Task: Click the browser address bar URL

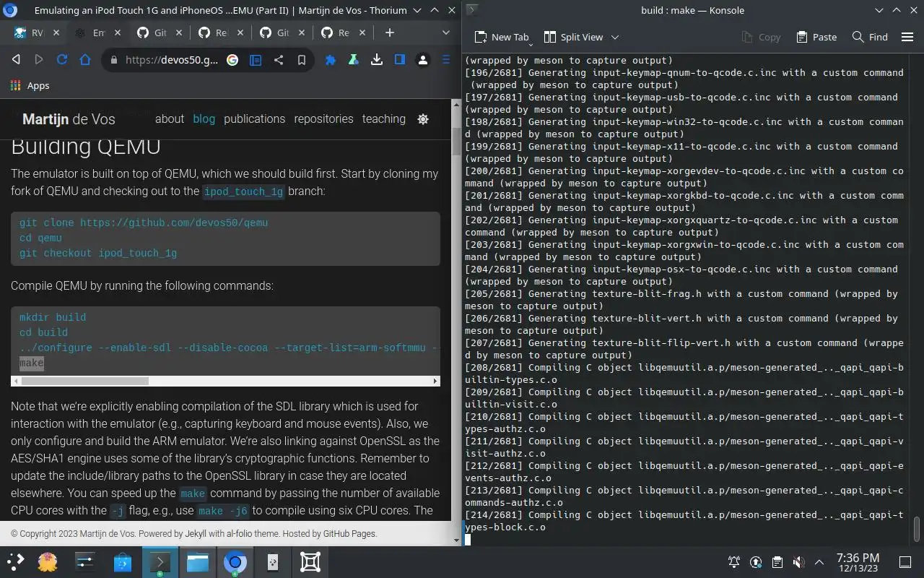Action: [x=172, y=60]
